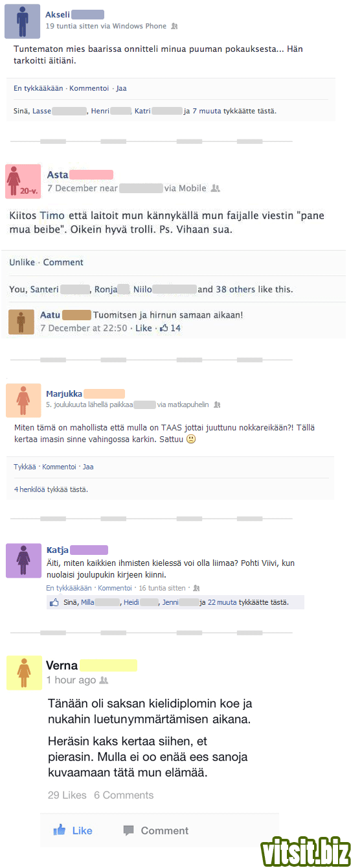
Task: Click the thumbs-up icon on Aatu's comment
Action: (x=164, y=328)
